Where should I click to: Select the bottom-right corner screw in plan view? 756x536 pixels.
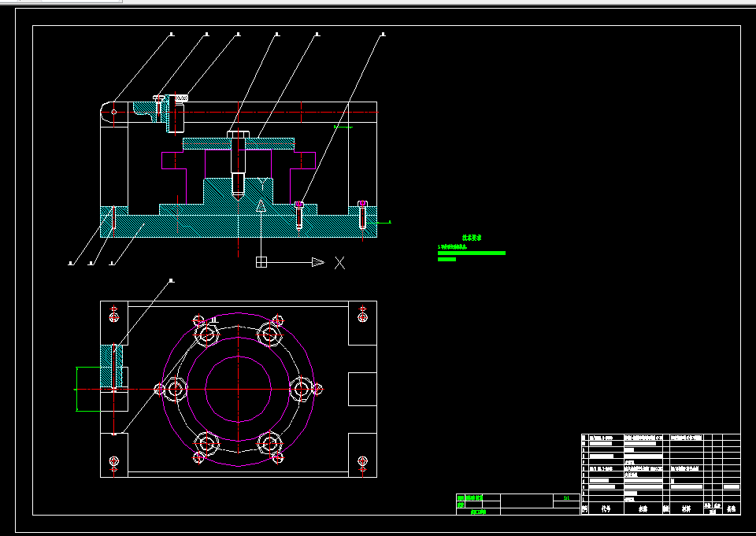362,460
